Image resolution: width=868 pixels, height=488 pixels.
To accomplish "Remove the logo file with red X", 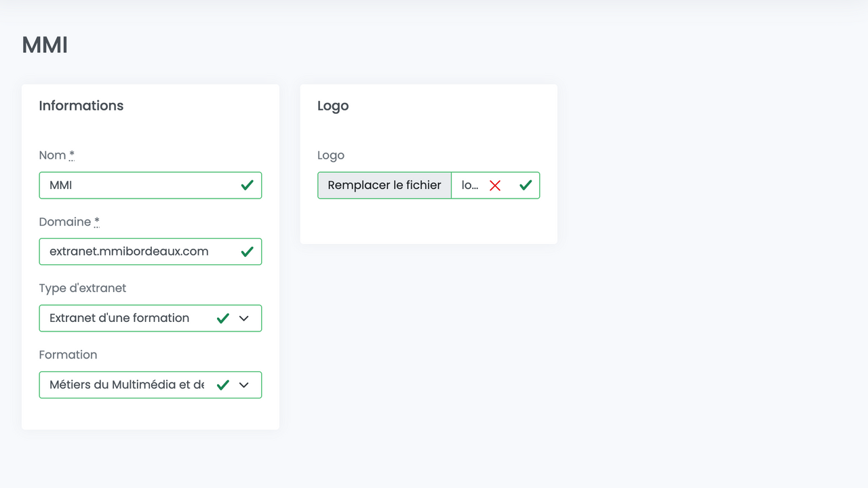I will [495, 186].
